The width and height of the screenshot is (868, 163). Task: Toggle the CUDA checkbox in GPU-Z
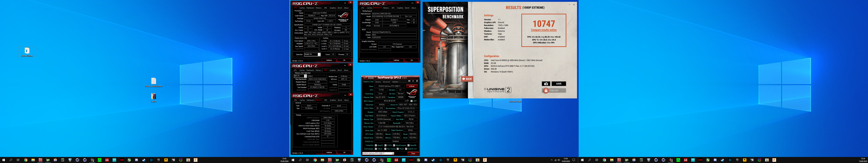point(385,145)
